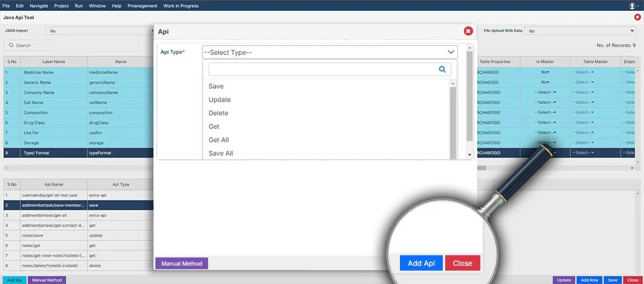
Task: Click the dialog vertical scrollbar down arrow
Action: click(x=470, y=155)
